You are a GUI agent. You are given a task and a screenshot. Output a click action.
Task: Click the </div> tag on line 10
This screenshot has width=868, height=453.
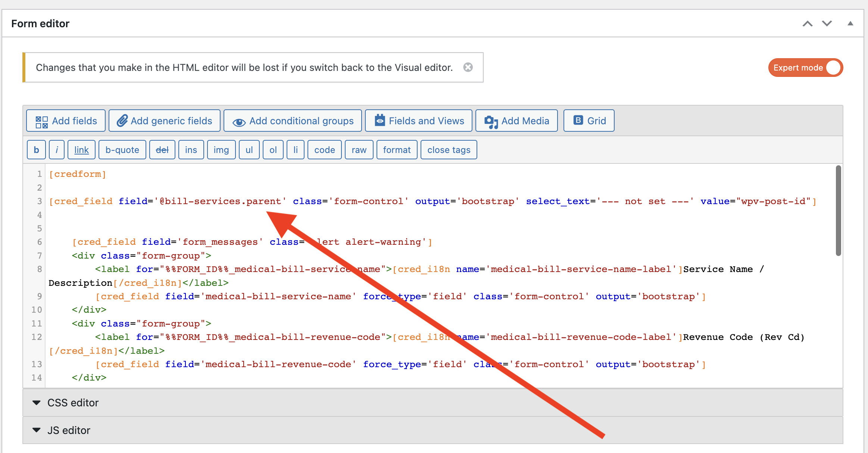tap(89, 310)
